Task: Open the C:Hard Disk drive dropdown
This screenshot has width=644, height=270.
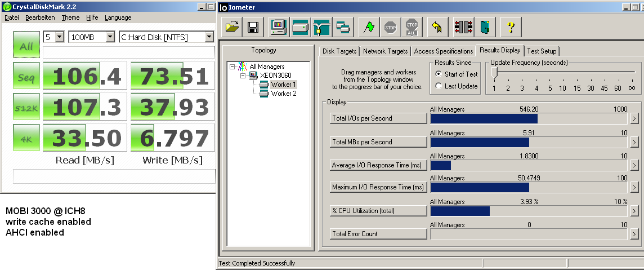Action: pyautogui.click(x=209, y=37)
